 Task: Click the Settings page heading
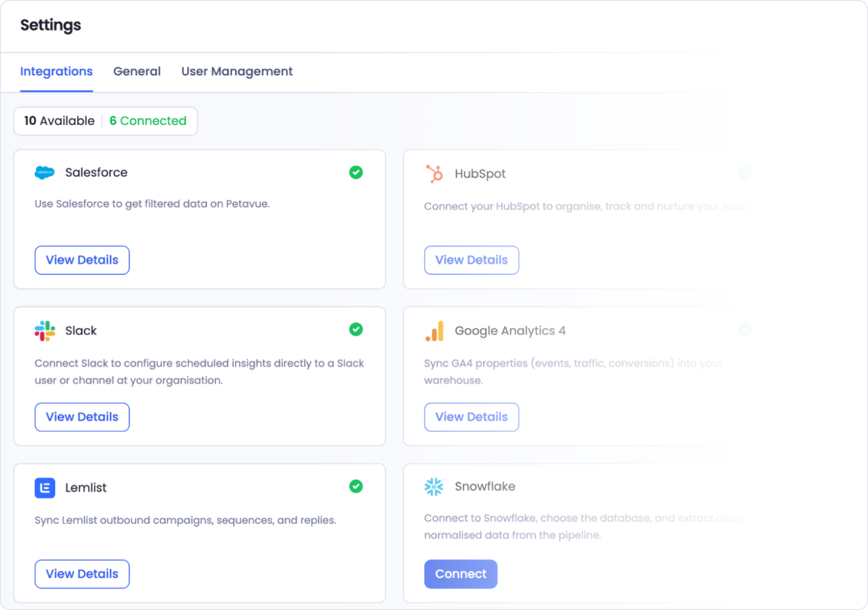point(51,25)
